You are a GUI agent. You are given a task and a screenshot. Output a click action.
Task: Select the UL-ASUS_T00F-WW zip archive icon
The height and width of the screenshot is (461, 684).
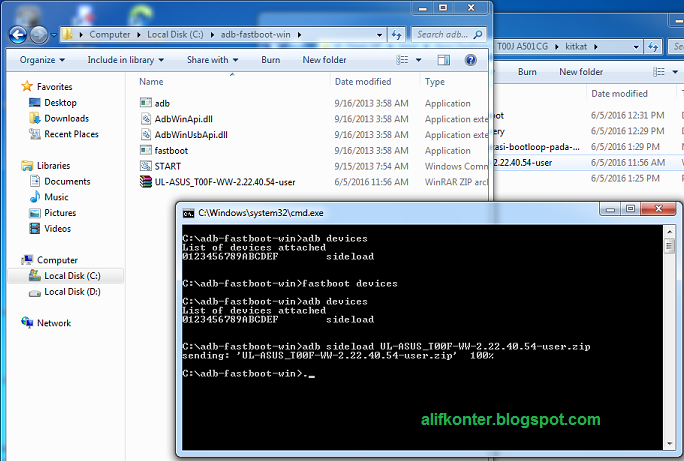click(146, 181)
